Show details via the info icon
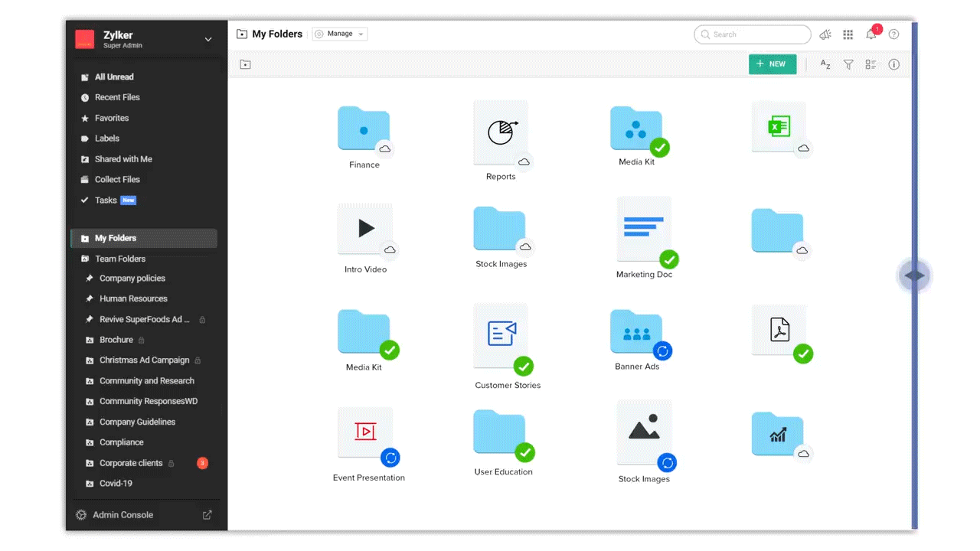Viewport: 980px width, 551px height. (x=893, y=64)
